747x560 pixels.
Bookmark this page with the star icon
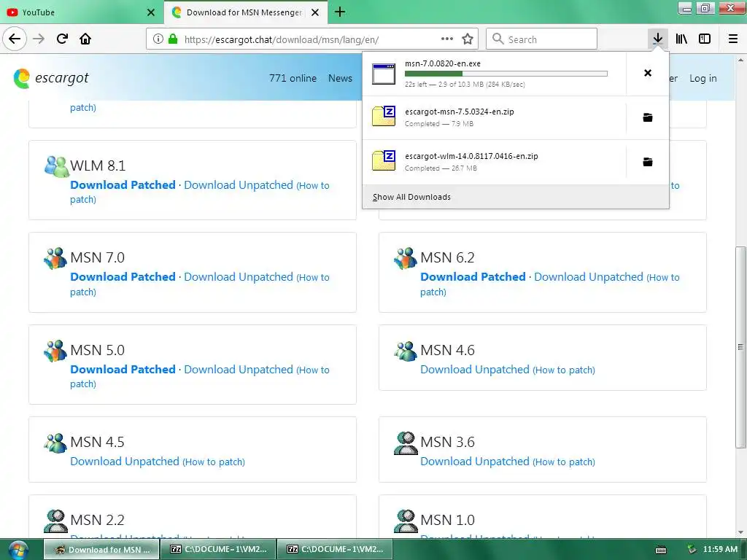[468, 39]
